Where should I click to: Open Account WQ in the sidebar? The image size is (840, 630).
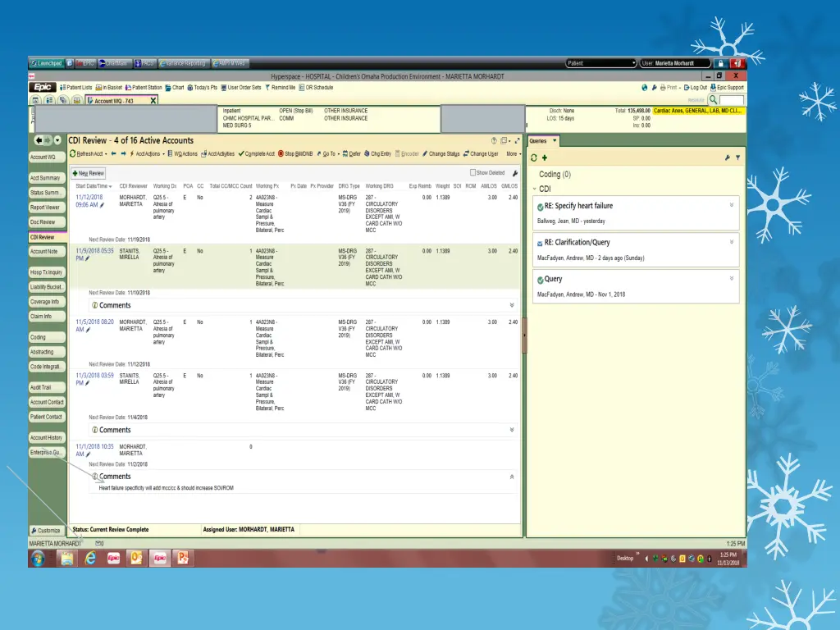point(47,157)
